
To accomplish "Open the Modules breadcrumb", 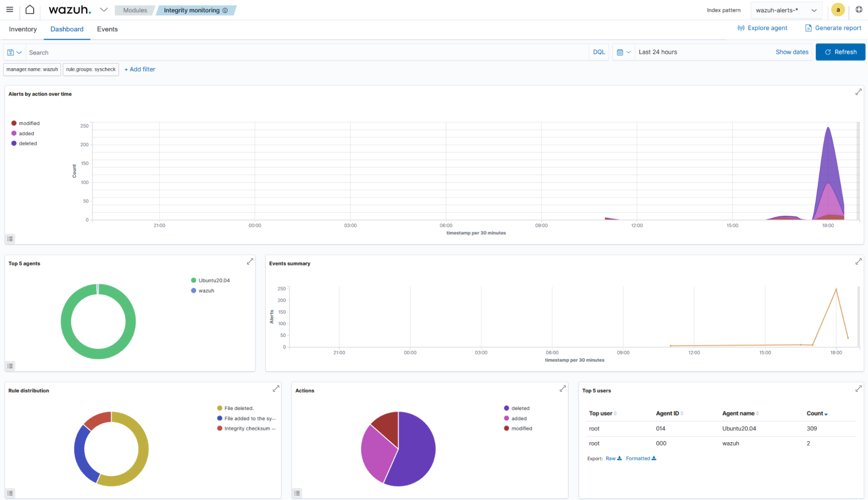I will coord(135,10).
